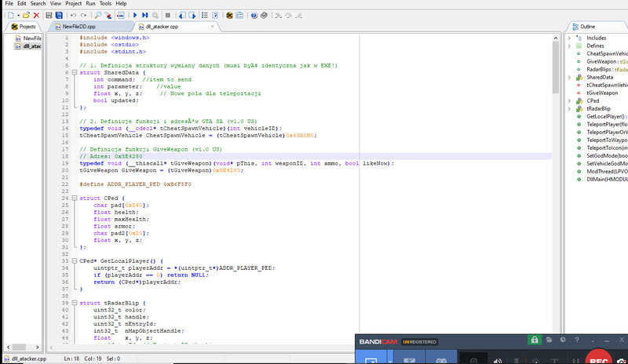
Task: Select RadarBlips in the Outline
Action: point(599,69)
